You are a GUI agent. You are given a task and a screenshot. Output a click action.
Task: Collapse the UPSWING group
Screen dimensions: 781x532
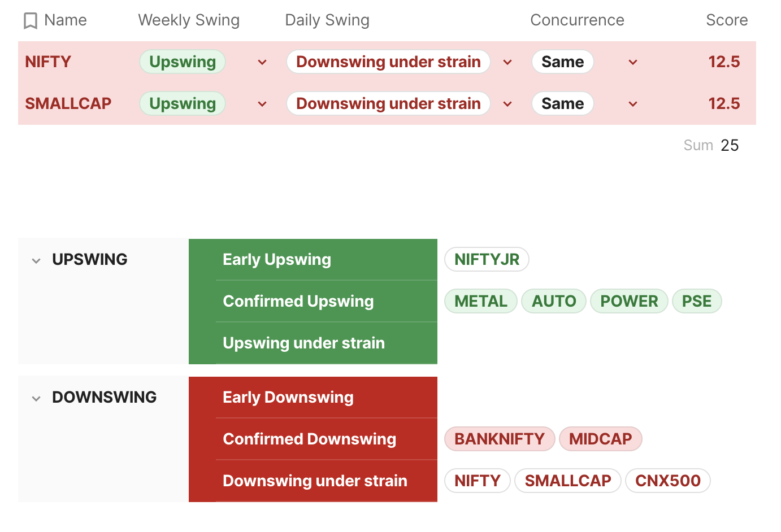click(36, 260)
